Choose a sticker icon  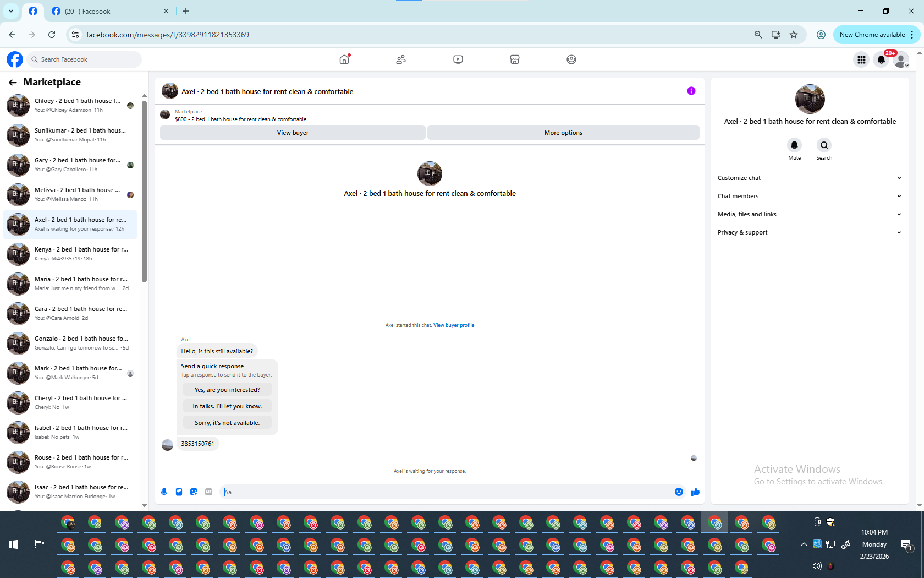(194, 492)
